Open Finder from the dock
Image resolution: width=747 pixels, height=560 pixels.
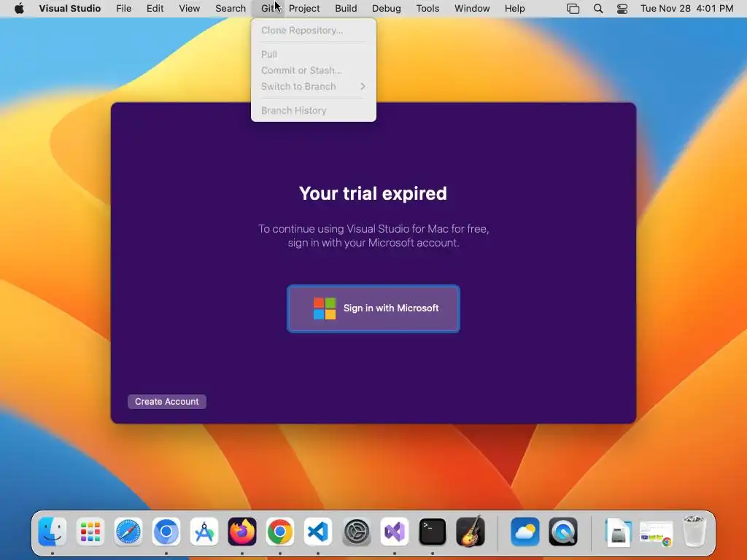[53, 532]
